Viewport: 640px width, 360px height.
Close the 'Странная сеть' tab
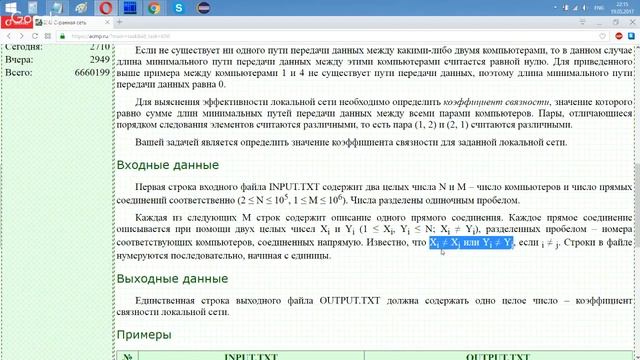[x=107, y=22]
